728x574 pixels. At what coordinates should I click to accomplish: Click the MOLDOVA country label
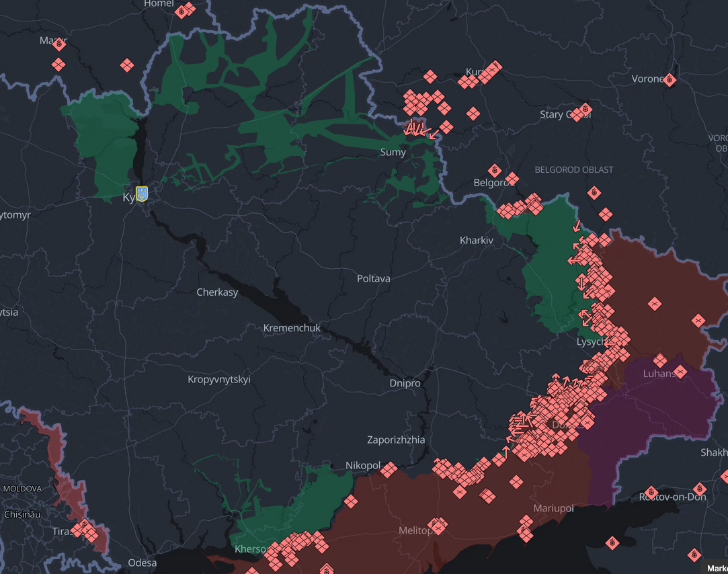click(x=22, y=489)
